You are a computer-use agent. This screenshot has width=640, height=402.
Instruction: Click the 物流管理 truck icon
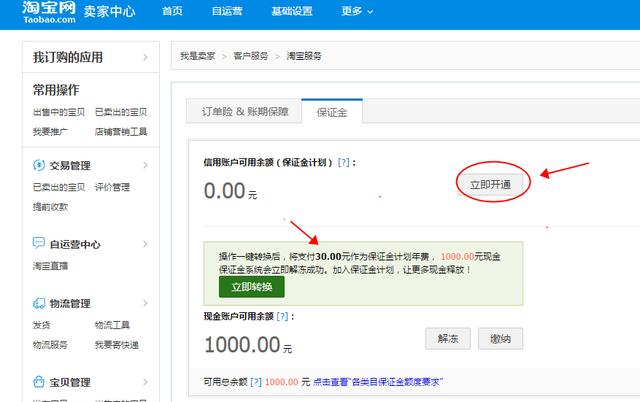[x=39, y=303]
